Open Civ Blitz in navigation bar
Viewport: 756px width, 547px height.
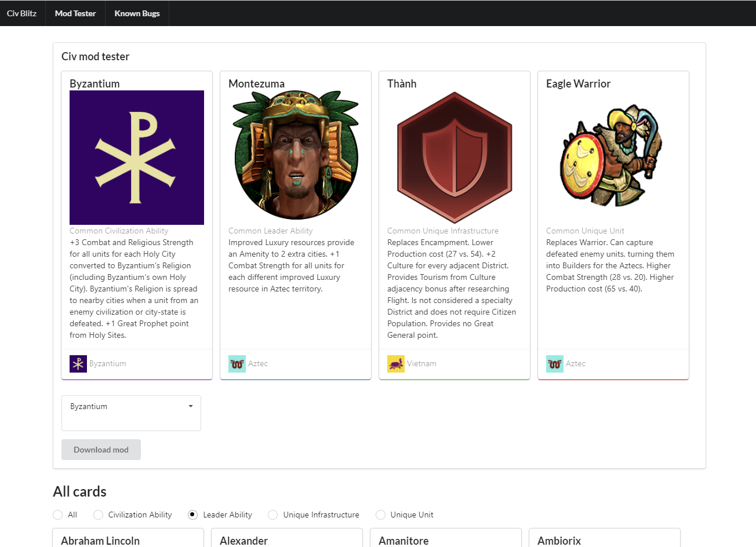(x=22, y=13)
